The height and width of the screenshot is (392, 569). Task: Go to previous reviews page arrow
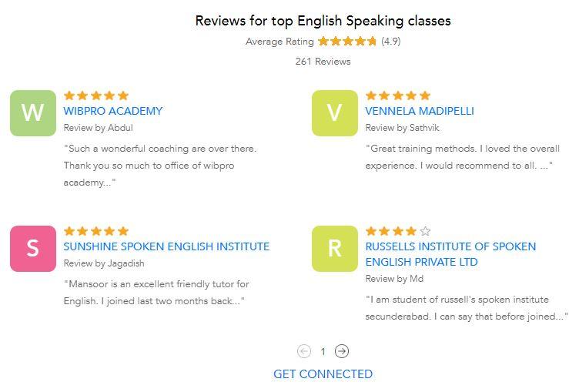304,351
